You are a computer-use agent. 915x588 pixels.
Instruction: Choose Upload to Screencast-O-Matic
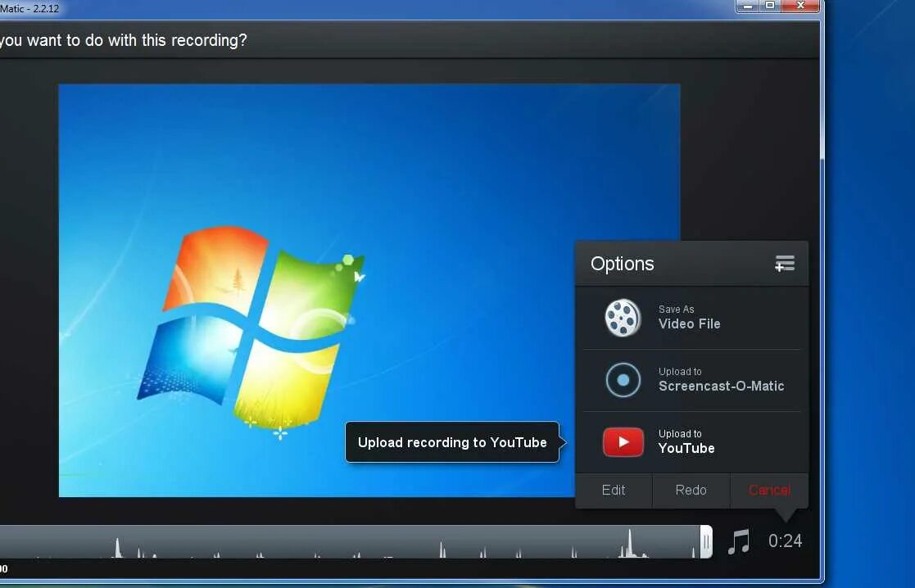click(x=692, y=380)
